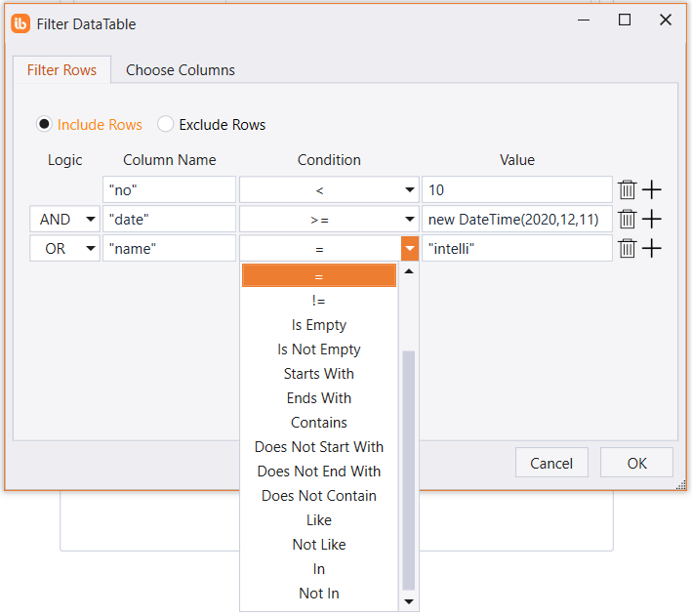The height and width of the screenshot is (616, 692).
Task: Add a filter row after the "no" row
Action: point(651,190)
